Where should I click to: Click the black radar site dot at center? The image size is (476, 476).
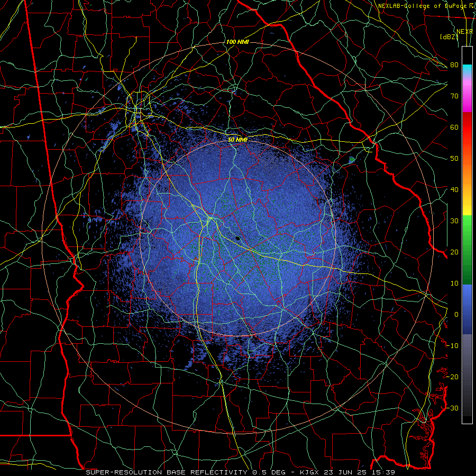(237, 239)
